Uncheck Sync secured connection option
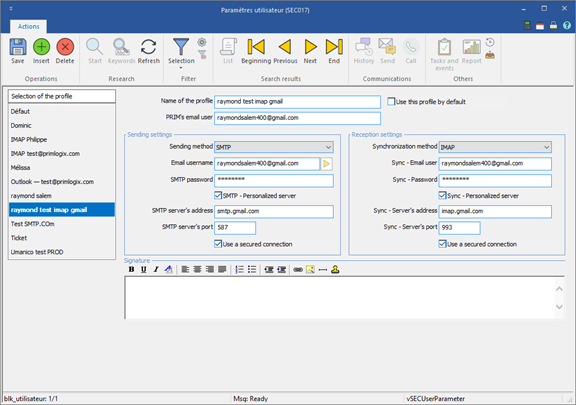Image resolution: width=576 pixels, height=405 pixels. pyautogui.click(x=443, y=244)
